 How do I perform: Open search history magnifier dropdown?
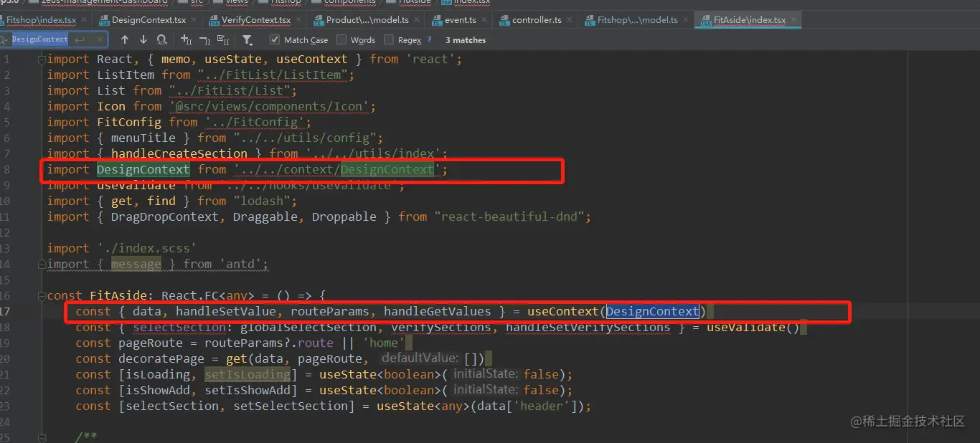point(4,39)
